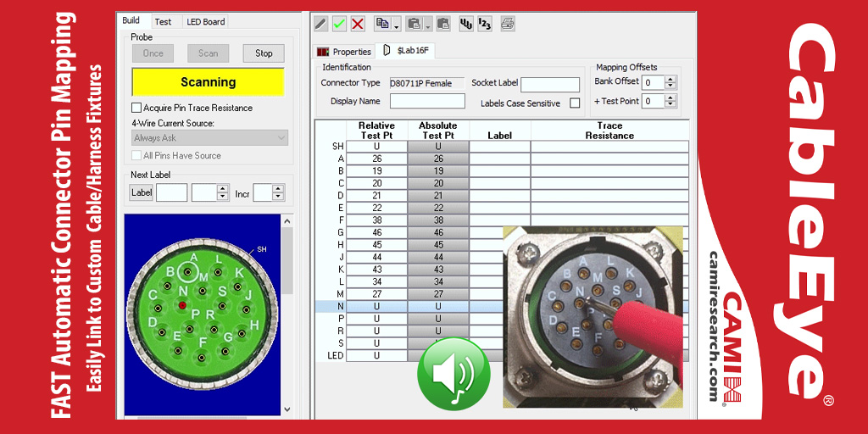Open the 4-Wire Current Source dropdown
868x434 pixels.
tap(210, 137)
